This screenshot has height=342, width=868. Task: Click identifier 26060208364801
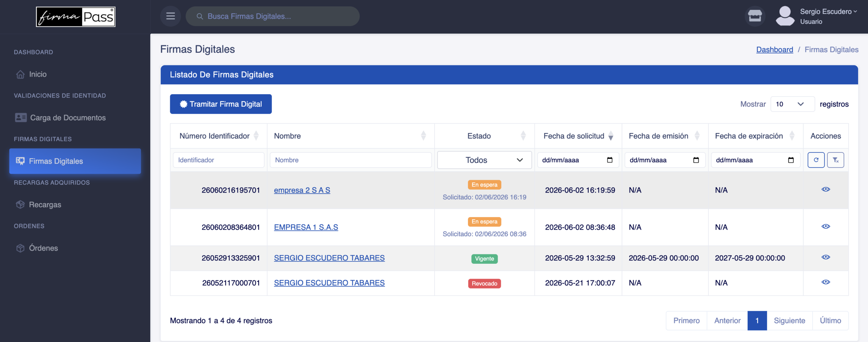(231, 227)
